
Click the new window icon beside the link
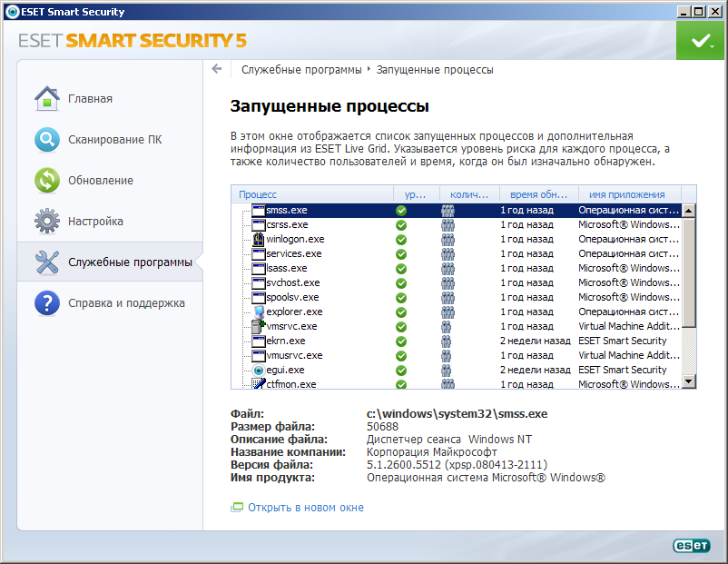click(237, 508)
